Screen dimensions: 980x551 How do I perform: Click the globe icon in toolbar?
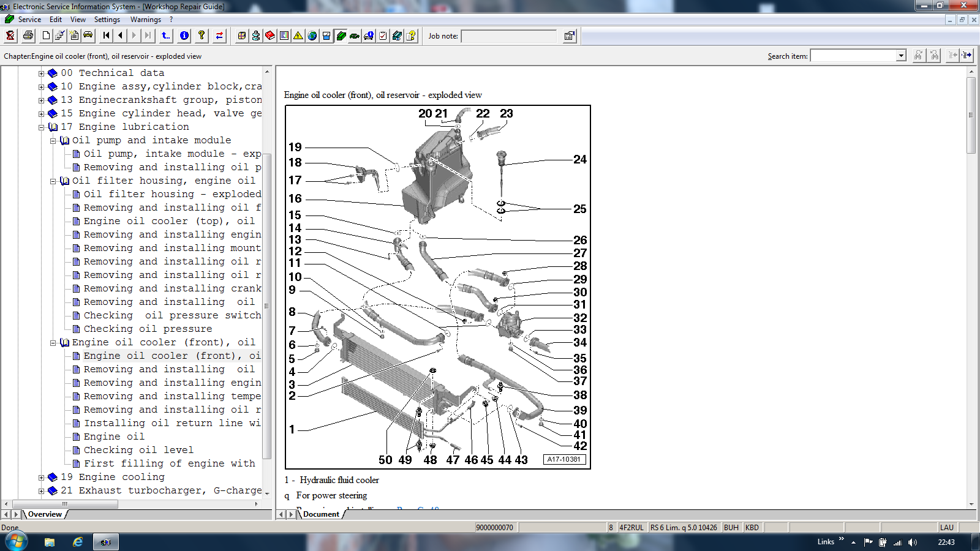(x=312, y=36)
